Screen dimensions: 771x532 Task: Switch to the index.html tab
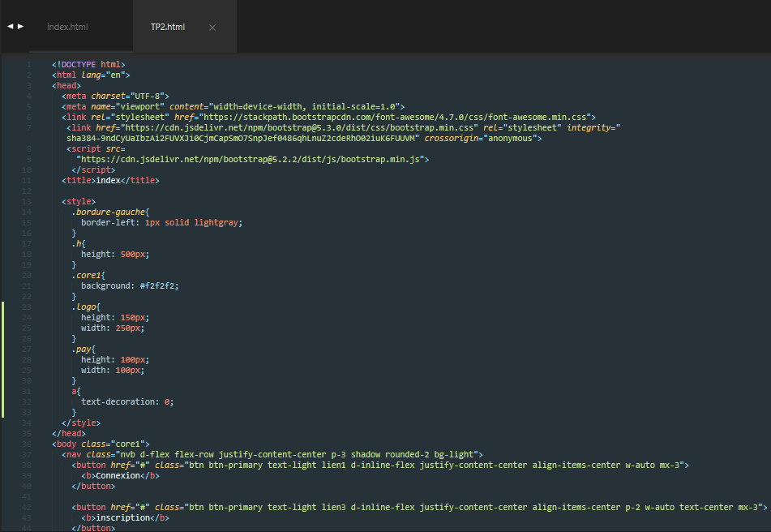click(67, 27)
